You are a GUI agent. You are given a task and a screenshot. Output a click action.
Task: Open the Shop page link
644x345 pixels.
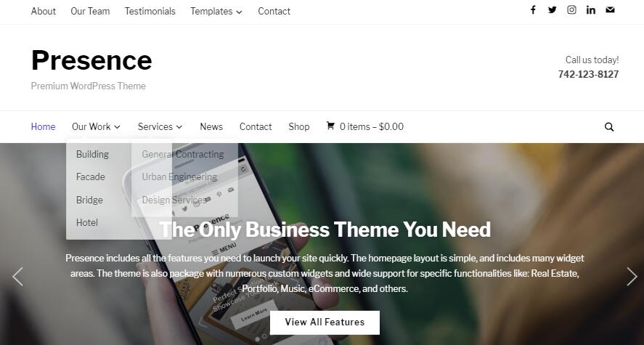coord(299,126)
